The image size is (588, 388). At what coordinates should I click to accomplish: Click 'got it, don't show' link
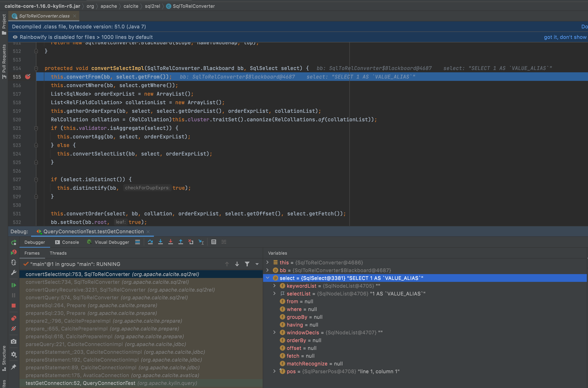(565, 37)
